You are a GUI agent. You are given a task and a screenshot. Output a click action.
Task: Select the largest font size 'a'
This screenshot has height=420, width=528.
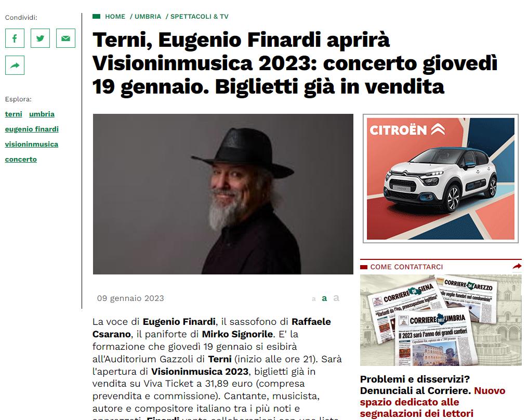click(336, 298)
